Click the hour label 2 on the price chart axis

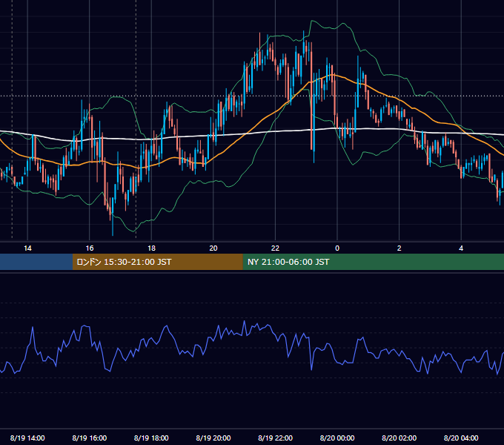point(399,248)
